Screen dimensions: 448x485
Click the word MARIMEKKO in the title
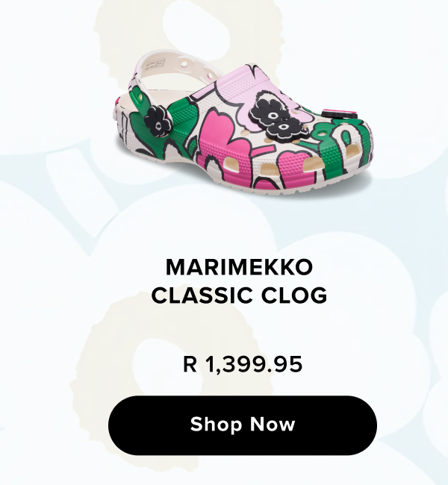pos(240,267)
